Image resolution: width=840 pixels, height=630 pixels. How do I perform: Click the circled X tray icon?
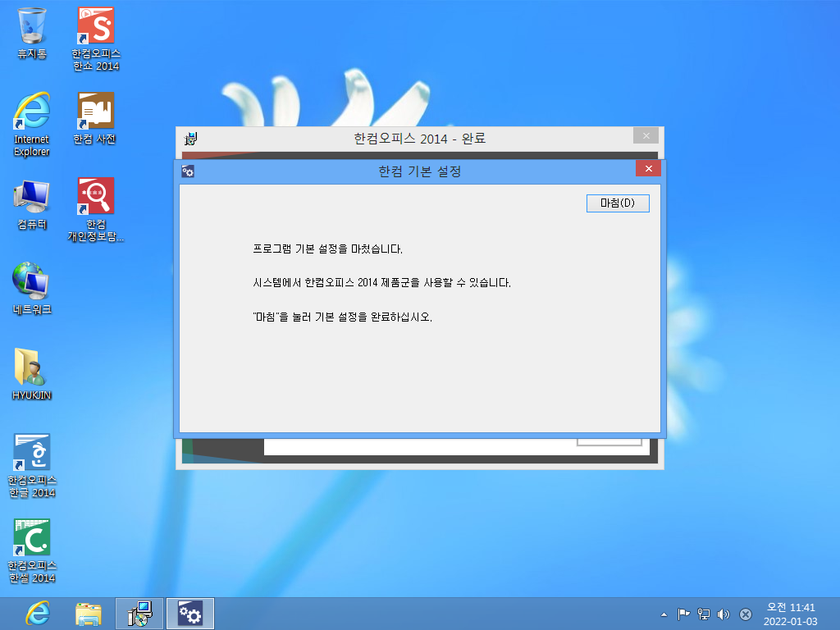(745, 614)
